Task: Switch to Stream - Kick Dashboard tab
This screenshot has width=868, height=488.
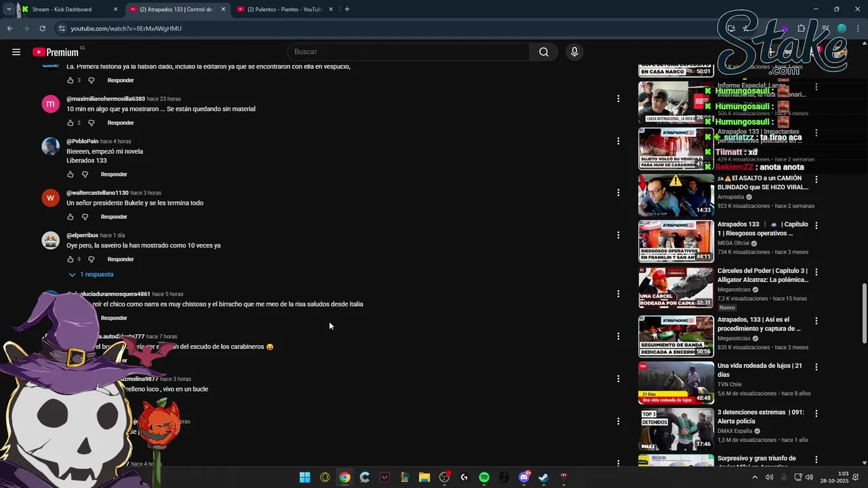Action: pyautogui.click(x=68, y=9)
